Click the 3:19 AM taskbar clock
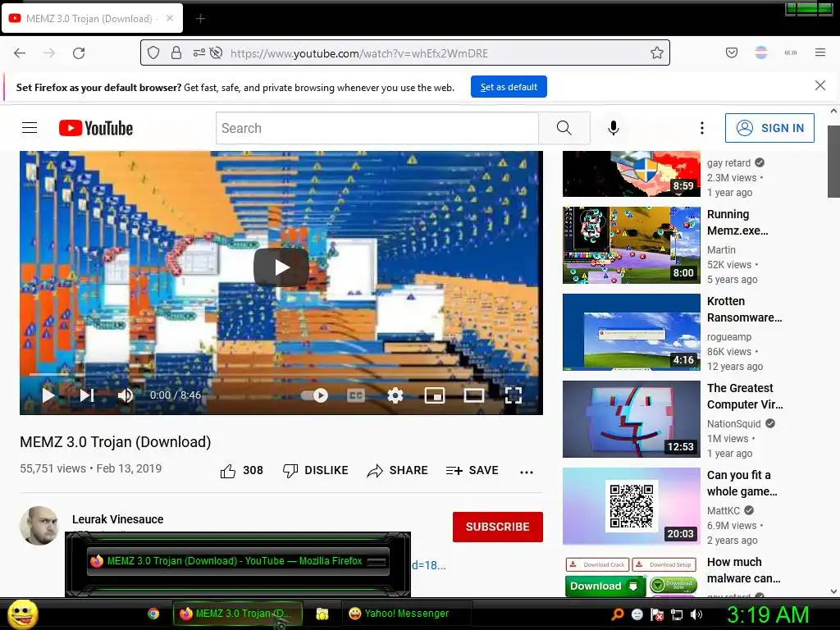This screenshot has width=840, height=630. pyautogui.click(x=768, y=614)
